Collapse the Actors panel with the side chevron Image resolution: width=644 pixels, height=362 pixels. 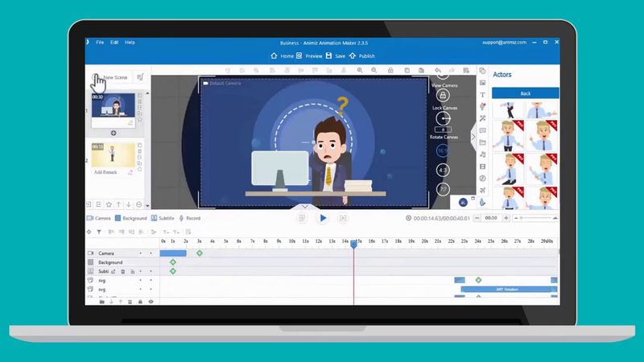tap(473, 137)
